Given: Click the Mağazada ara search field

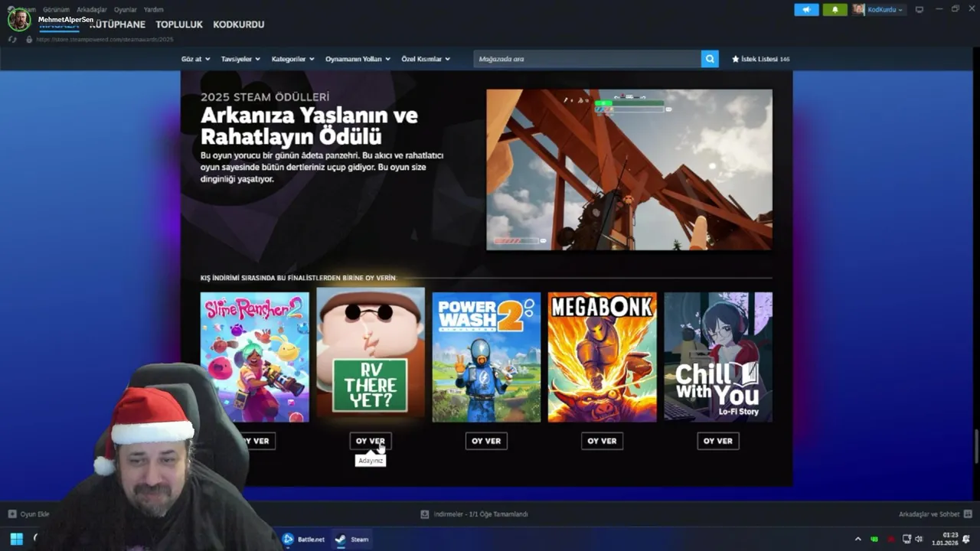Looking at the screenshot, I should [x=587, y=59].
